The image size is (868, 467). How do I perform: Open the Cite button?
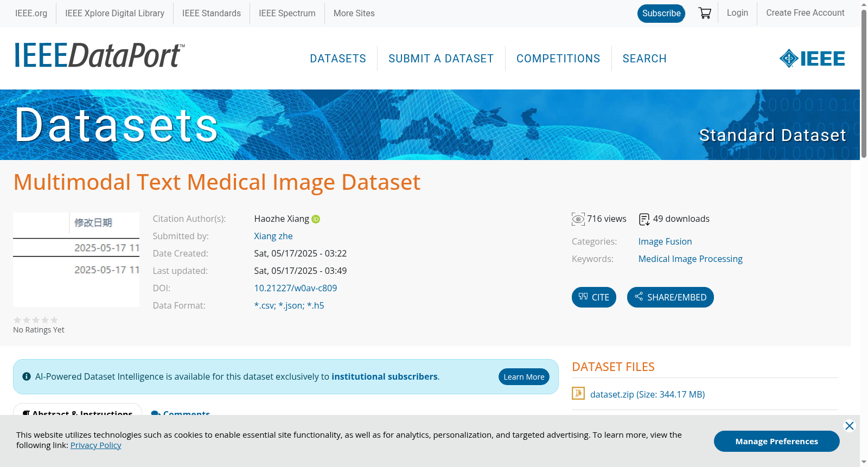(x=594, y=297)
